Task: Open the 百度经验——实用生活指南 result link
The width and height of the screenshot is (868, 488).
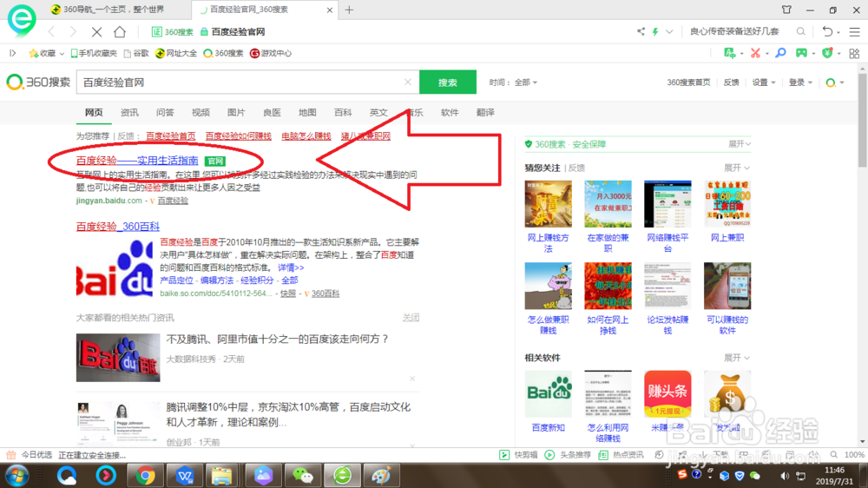Action: pos(137,161)
